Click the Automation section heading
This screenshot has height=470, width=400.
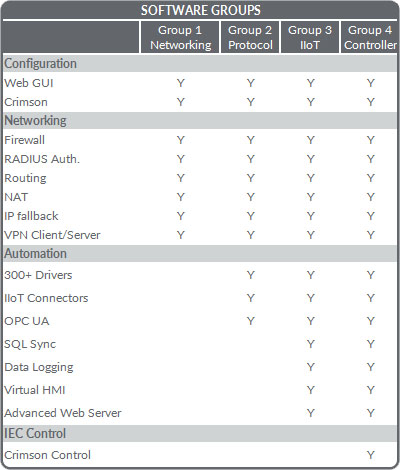(x=35, y=253)
